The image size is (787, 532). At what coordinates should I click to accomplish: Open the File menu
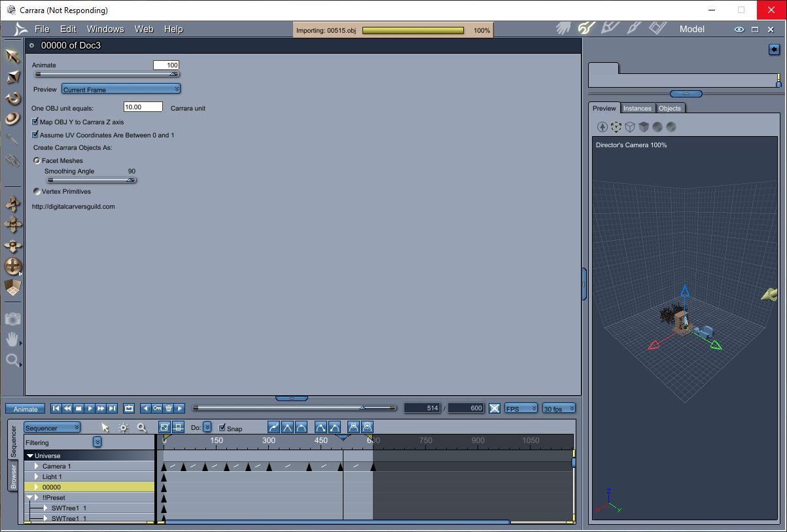[42, 29]
